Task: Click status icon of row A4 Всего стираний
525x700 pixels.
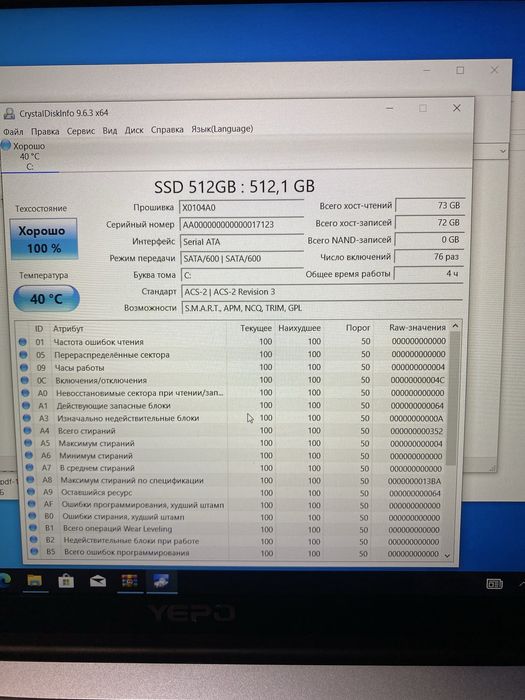Action: pos(28,430)
